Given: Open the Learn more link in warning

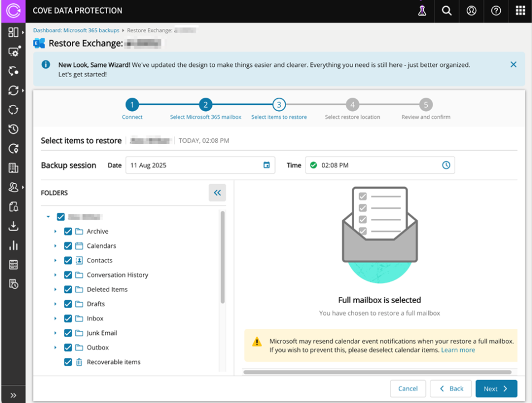Looking at the screenshot, I should click(x=458, y=350).
